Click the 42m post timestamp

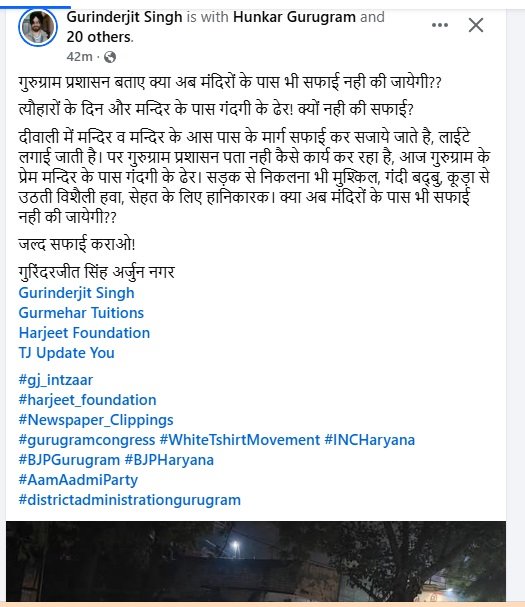pos(79,57)
